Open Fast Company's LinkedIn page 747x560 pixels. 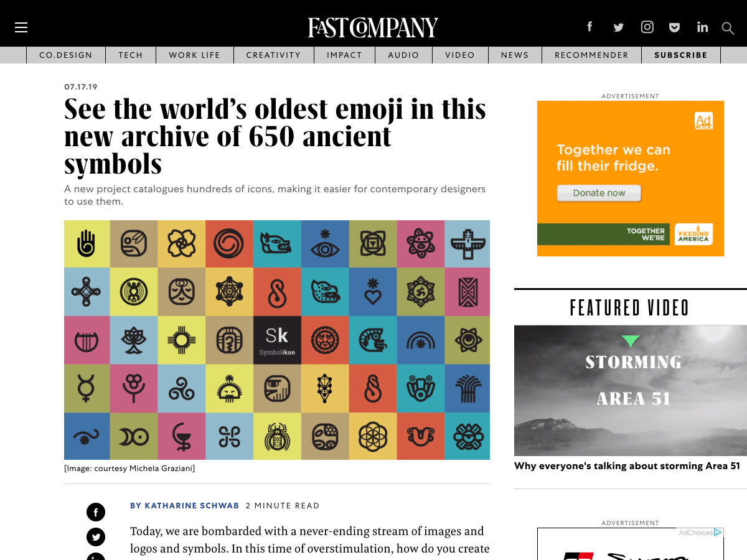click(702, 27)
